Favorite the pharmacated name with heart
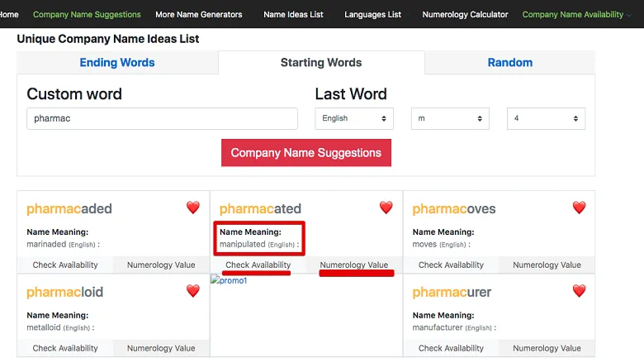Viewport: 644px width, 358px height. 386,208
